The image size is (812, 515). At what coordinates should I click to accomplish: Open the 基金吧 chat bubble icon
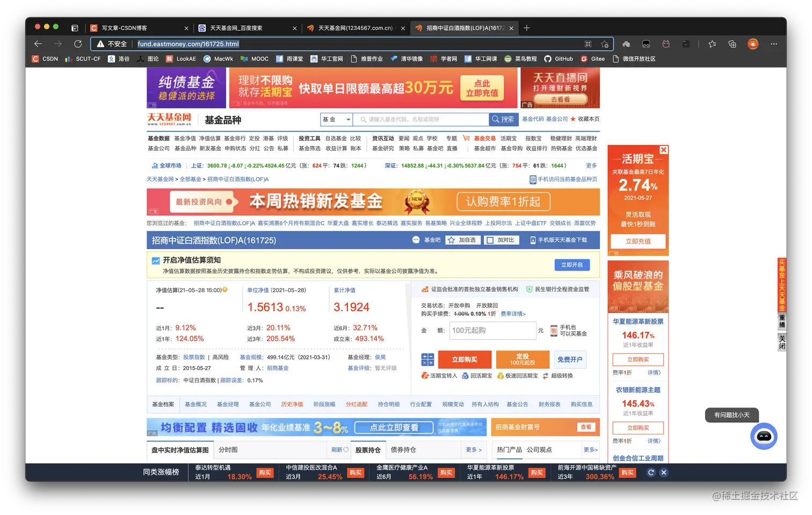click(x=416, y=240)
